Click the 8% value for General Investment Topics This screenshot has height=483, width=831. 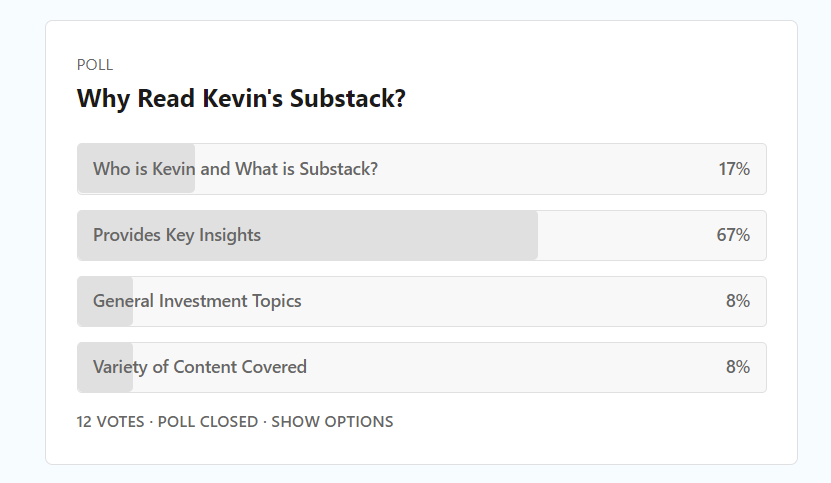[738, 301]
